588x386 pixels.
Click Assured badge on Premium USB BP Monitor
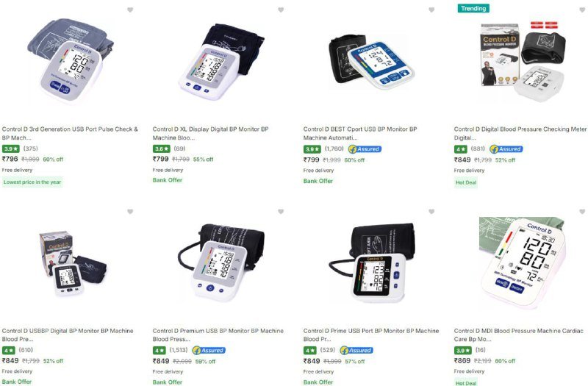click(209, 351)
